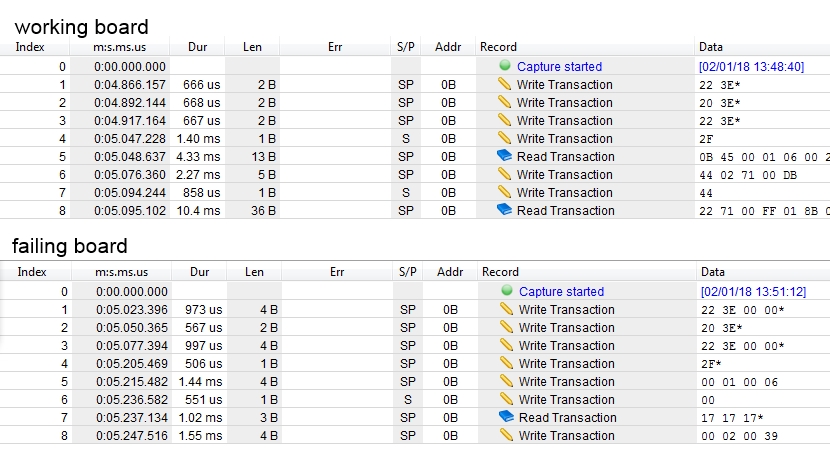Click data 44 02 71 00 DB
Screen dimensions: 830x452
pos(748,175)
